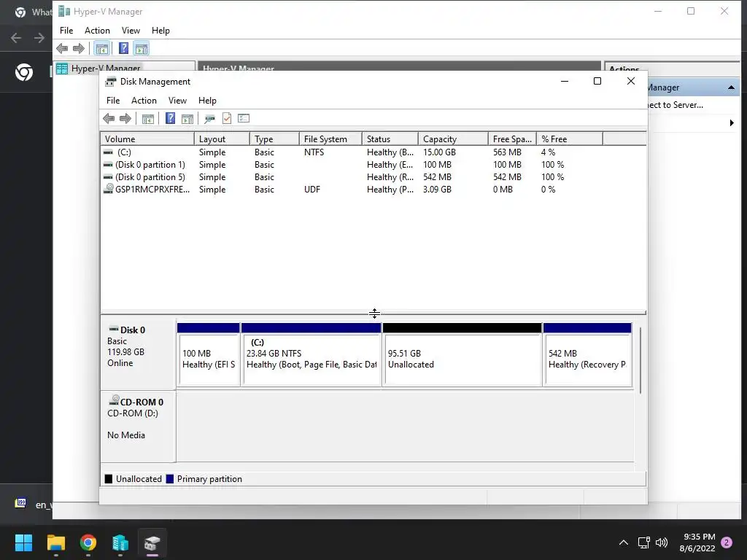The width and height of the screenshot is (747, 560).
Task: Click the Chrome forward arrow in background
Action: coord(39,38)
